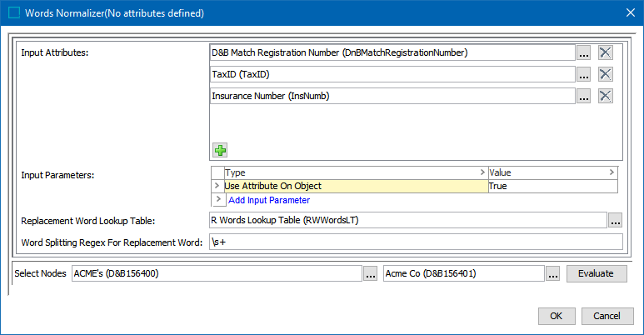644x335 pixels.
Task: Click the Add Input Parameter link
Action: (x=268, y=200)
